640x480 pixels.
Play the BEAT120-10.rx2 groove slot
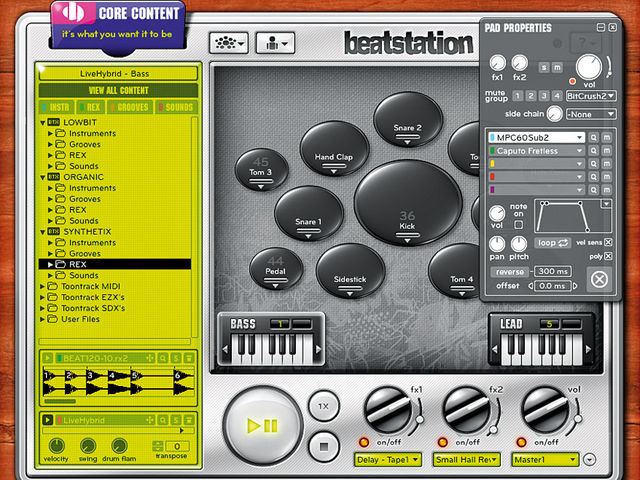(x=47, y=358)
